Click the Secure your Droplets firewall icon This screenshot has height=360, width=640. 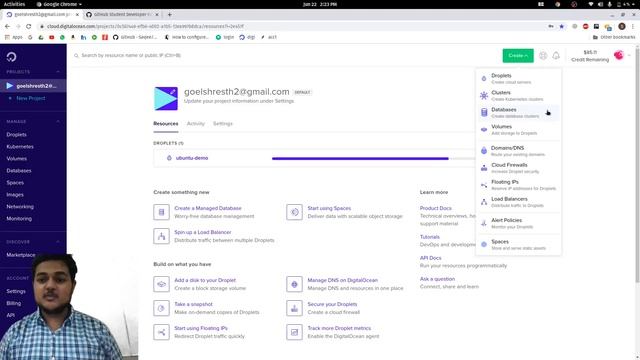click(294, 308)
